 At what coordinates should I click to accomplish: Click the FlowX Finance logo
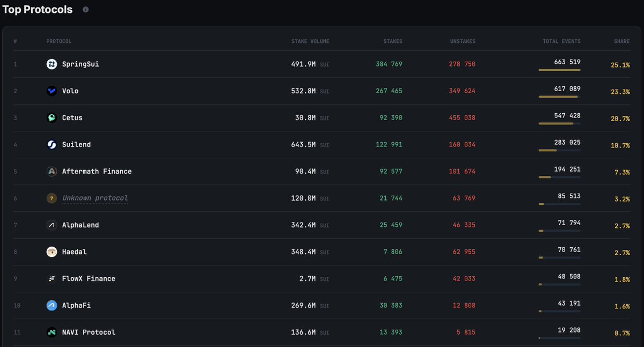52,279
